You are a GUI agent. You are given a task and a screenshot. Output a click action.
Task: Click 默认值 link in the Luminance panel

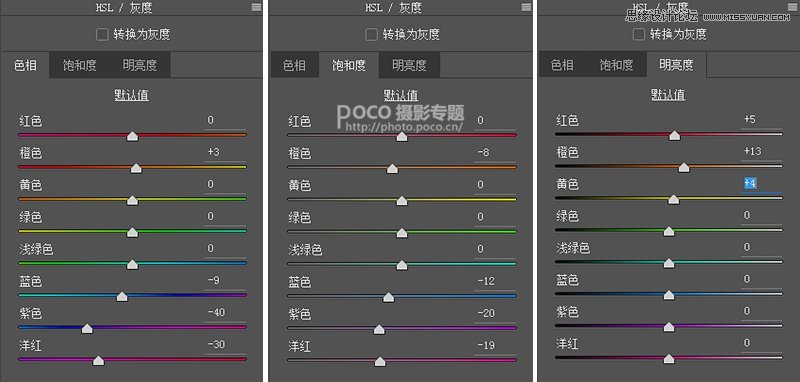point(668,94)
